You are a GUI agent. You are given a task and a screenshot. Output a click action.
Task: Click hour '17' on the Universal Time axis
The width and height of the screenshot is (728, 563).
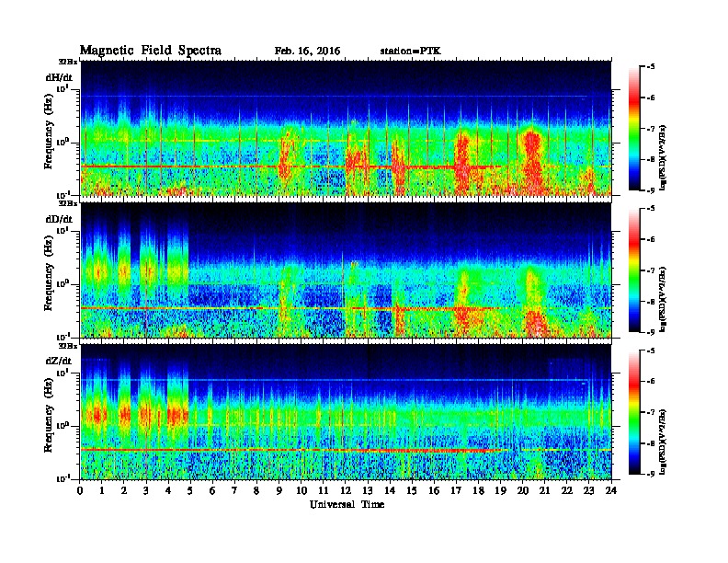(456, 490)
